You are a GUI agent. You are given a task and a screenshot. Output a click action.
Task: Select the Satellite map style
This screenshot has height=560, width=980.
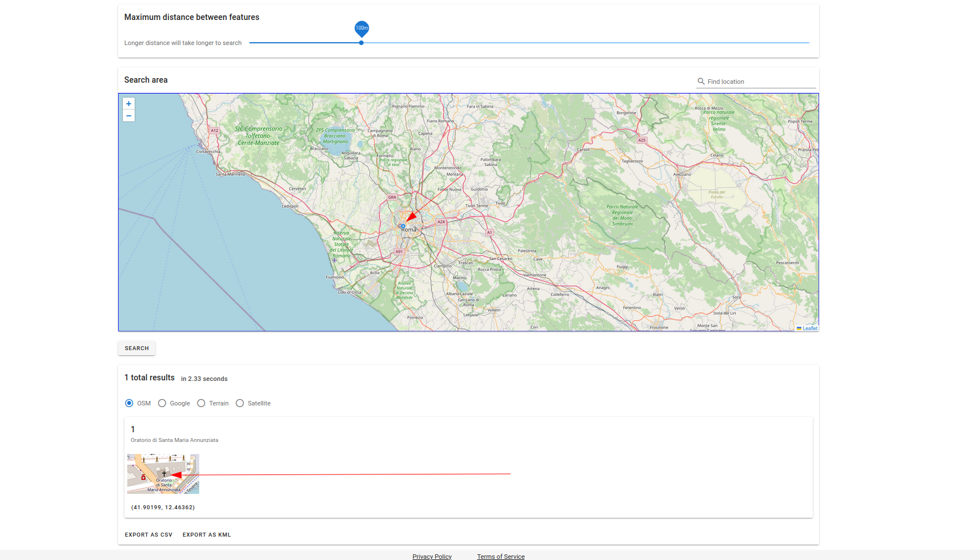tap(240, 403)
